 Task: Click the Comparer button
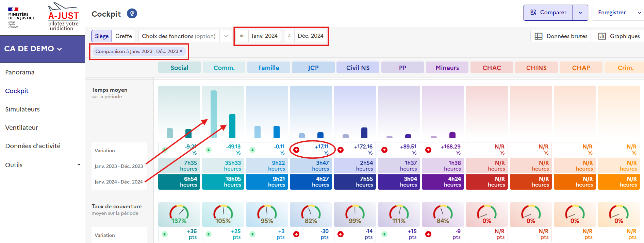coord(548,13)
